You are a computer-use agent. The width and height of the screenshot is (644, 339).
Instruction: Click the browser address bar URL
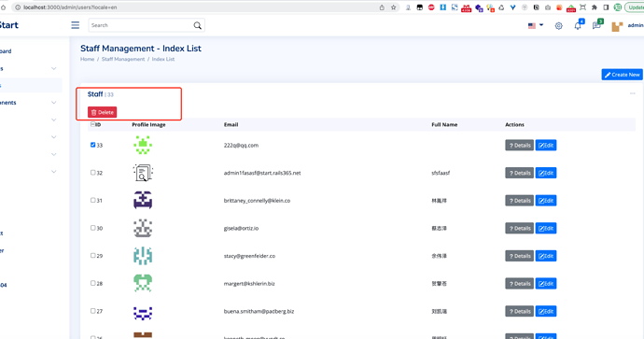tap(70, 7)
